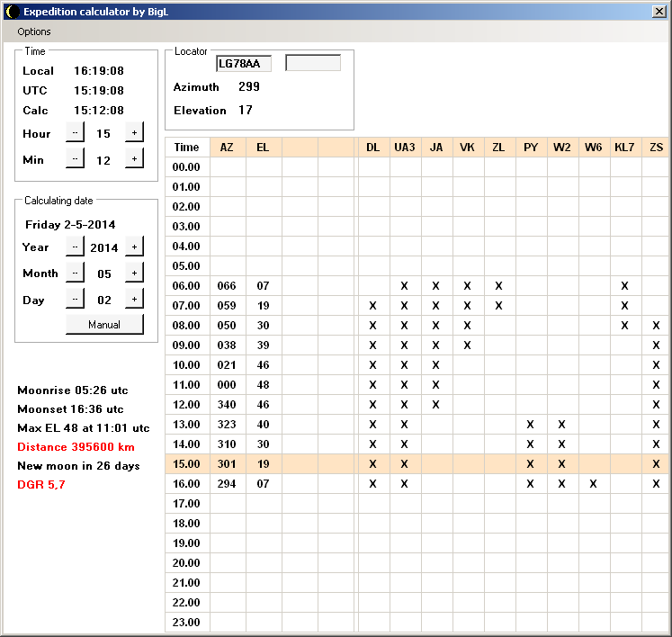Click the LG78AA locator input field
This screenshot has height=637, width=672.
(243, 63)
